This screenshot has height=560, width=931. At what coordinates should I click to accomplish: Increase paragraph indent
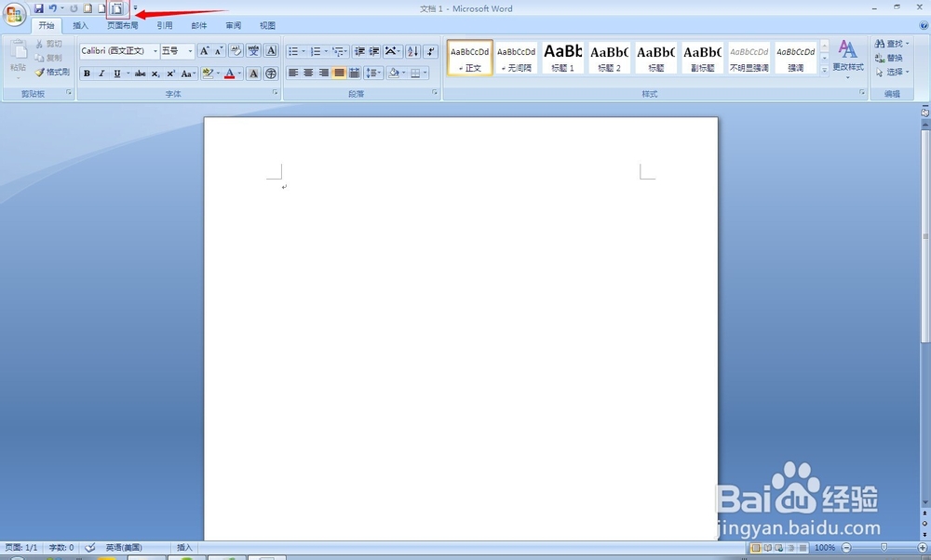coord(374,51)
